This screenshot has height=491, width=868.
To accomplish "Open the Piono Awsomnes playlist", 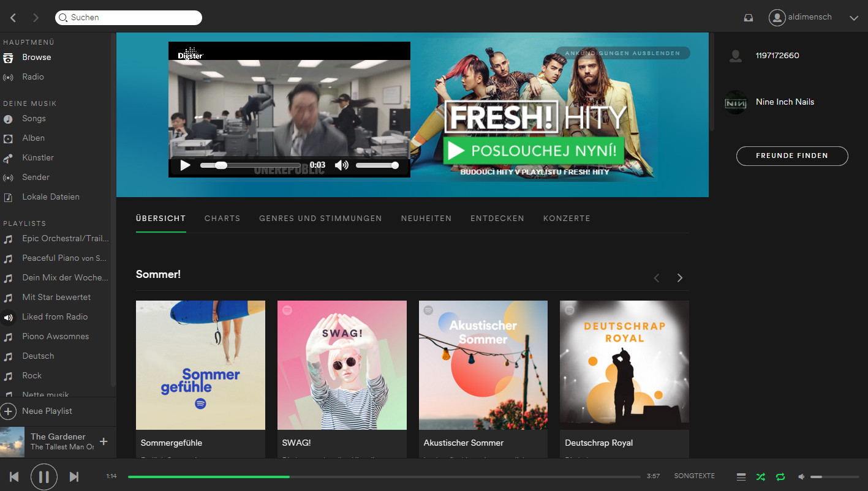I will [x=55, y=337].
